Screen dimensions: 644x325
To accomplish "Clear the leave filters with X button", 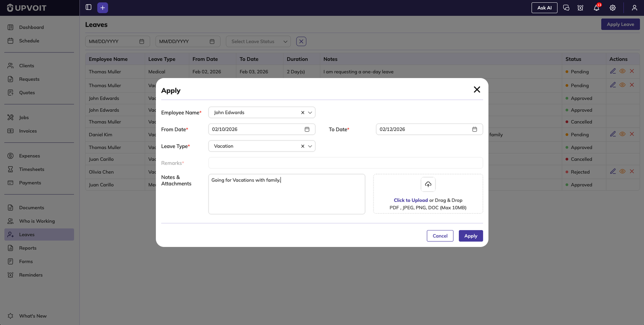I will tap(301, 41).
